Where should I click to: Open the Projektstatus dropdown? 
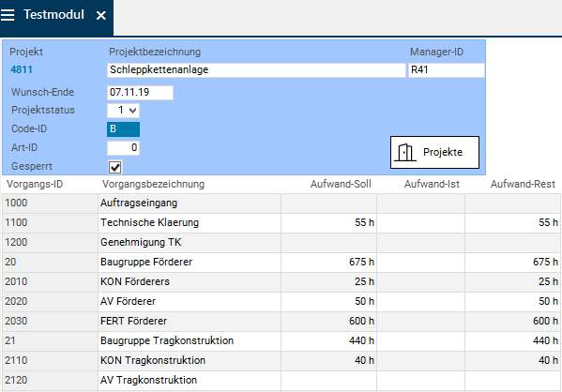pos(123,111)
